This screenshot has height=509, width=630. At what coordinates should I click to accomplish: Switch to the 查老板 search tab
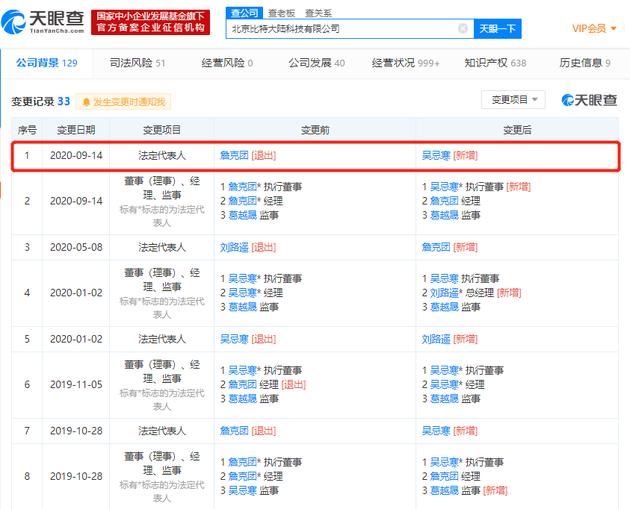click(281, 13)
